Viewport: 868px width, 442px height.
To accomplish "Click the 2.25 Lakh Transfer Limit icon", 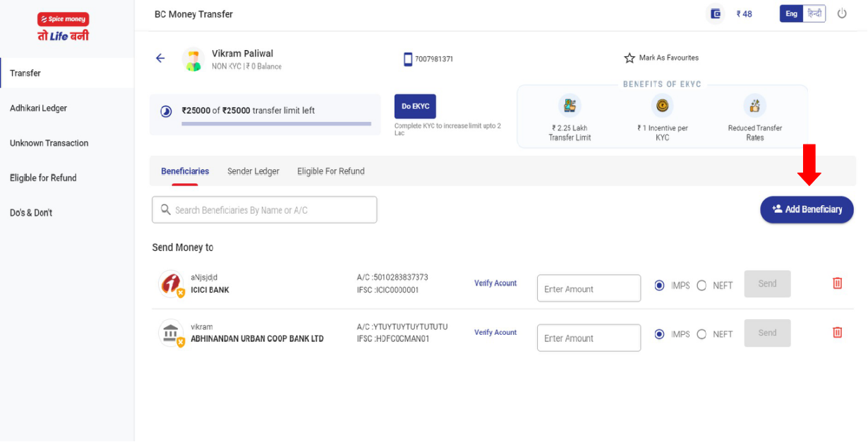I will (569, 106).
